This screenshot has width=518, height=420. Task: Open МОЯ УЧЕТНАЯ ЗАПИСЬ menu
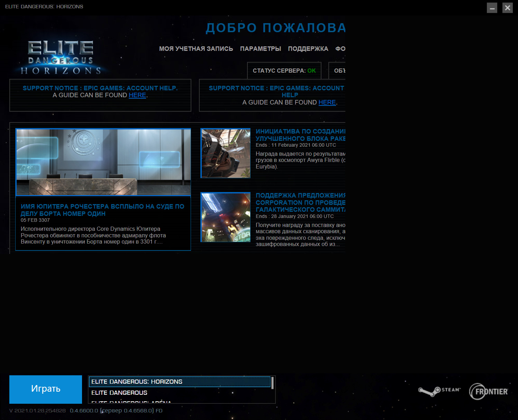196,49
